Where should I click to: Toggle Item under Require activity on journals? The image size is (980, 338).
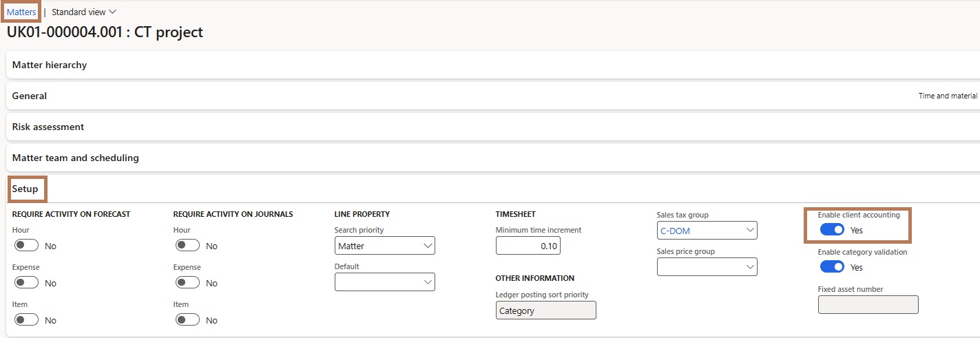pyautogui.click(x=188, y=320)
